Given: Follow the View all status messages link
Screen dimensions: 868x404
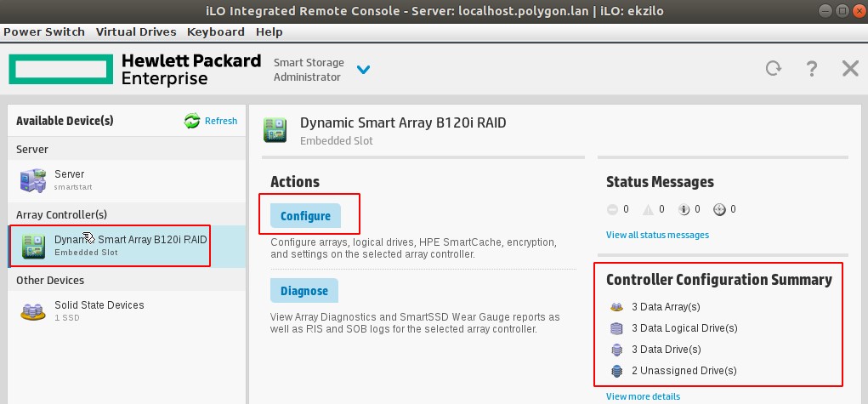Looking at the screenshot, I should 657,235.
